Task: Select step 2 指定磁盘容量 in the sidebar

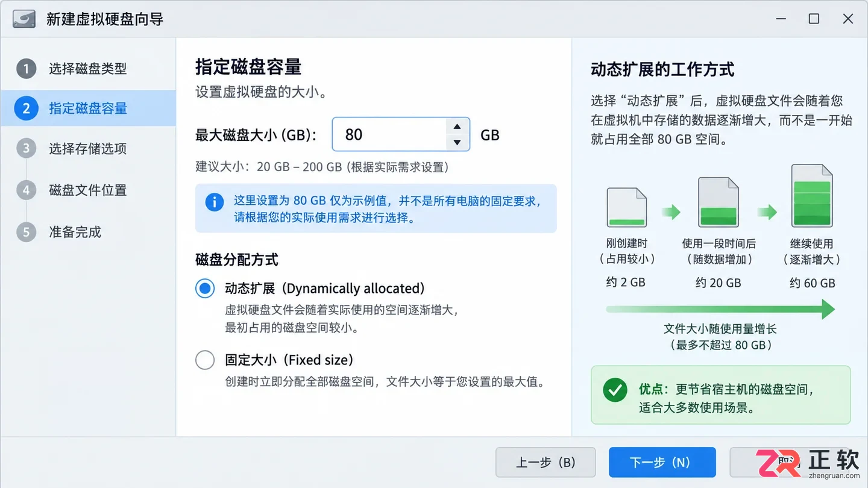Action: point(88,108)
